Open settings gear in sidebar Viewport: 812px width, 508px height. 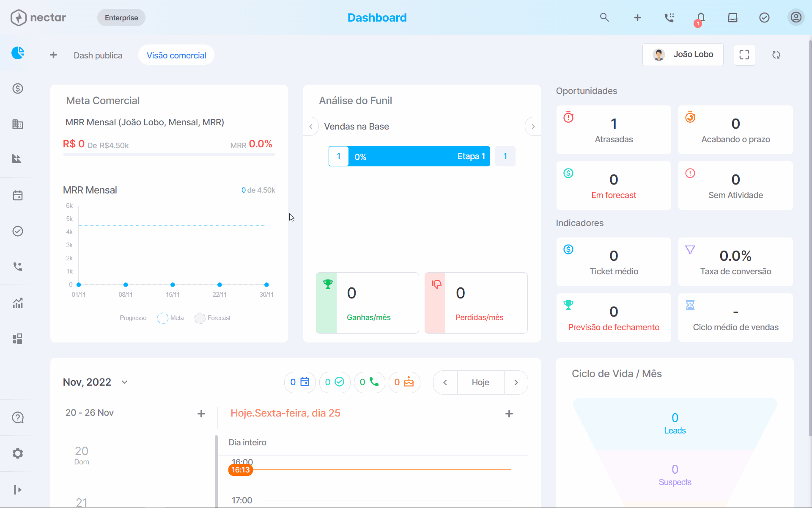click(18, 453)
